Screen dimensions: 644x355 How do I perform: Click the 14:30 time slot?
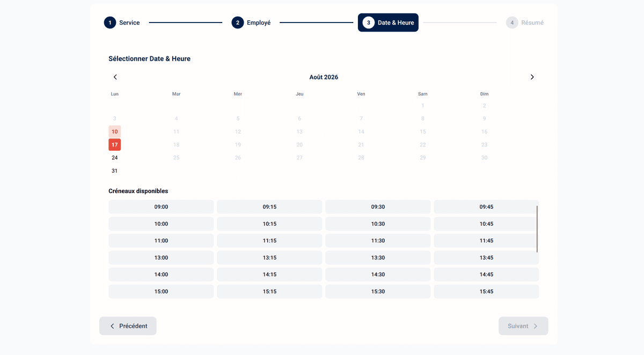(x=378, y=275)
